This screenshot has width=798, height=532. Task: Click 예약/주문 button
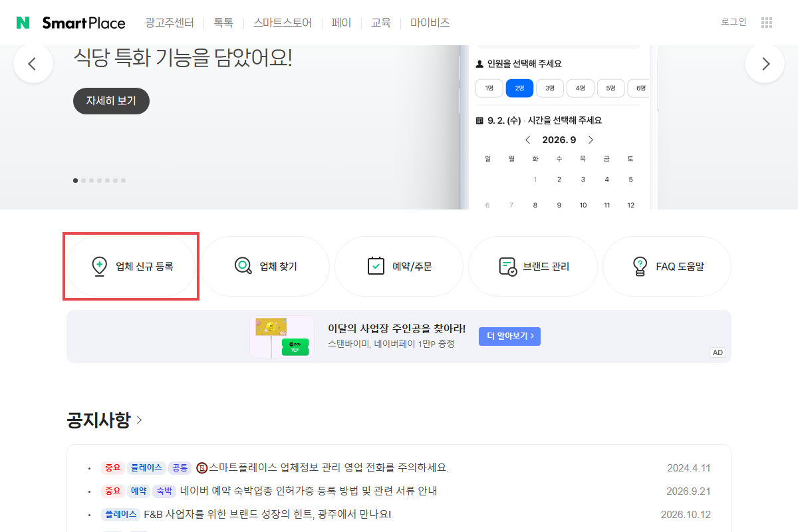[x=399, y=266]
